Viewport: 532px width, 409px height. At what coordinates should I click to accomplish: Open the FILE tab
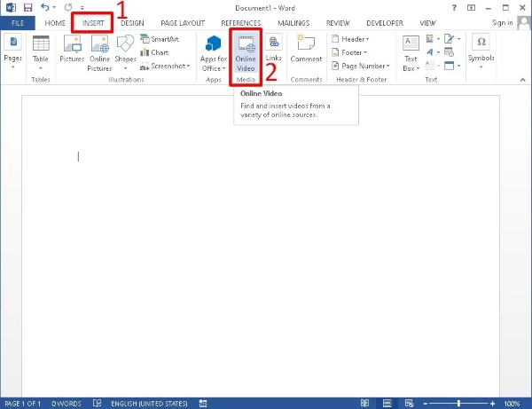pos(18,22)
